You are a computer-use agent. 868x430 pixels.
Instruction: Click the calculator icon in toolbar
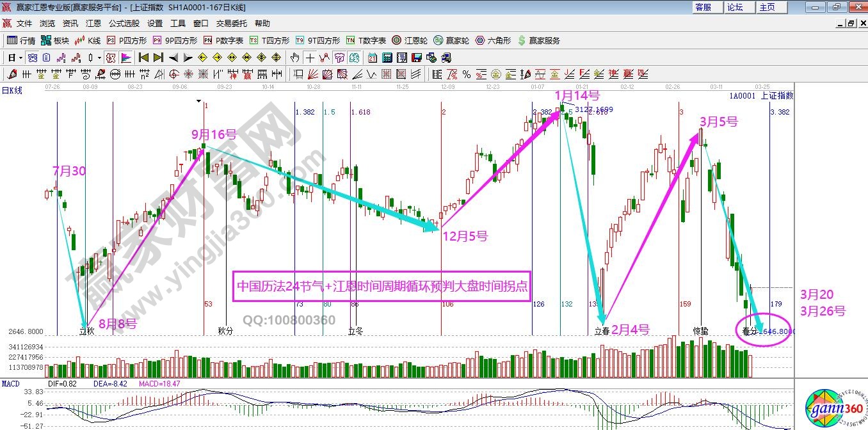[x=387, y=58]
